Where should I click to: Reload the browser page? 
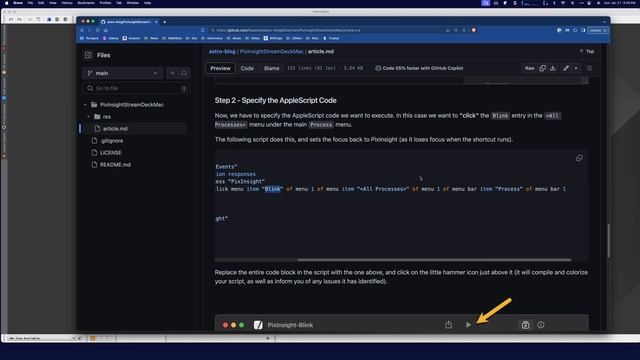click(98, 30)
